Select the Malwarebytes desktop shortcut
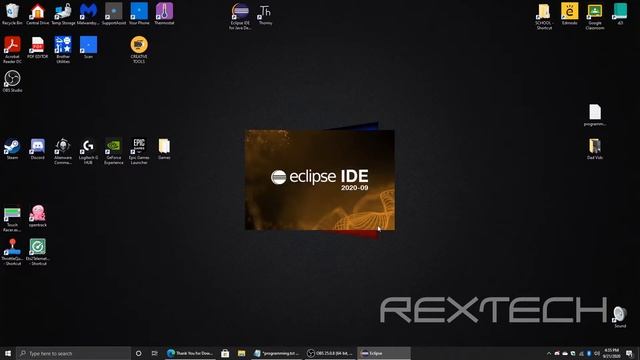The image size is (640, 360). click(88, 14)
